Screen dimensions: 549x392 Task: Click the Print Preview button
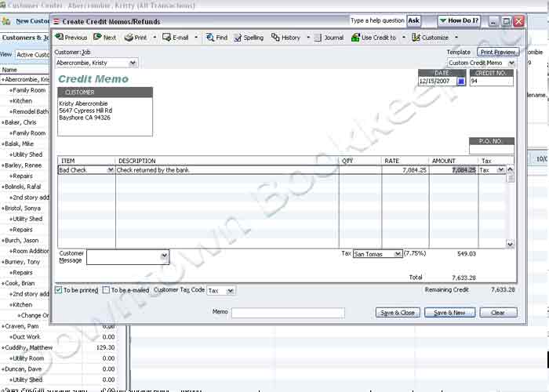tap(498, 53)
